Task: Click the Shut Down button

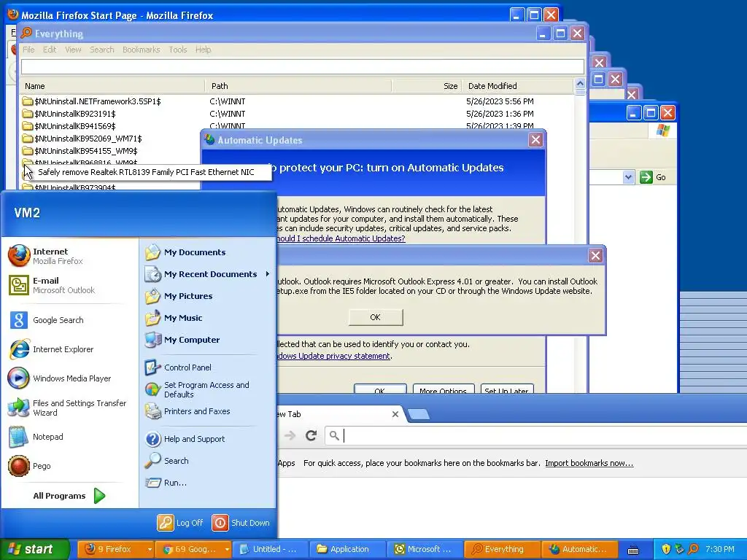Action: coord(241,522)
